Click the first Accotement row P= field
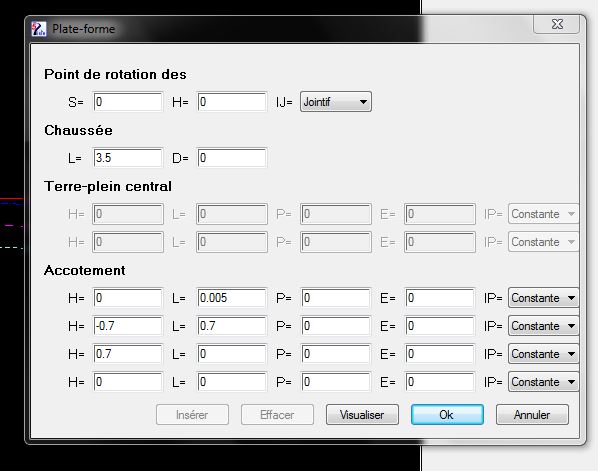Viewport: 598px width, 471px height. [336, 298]
